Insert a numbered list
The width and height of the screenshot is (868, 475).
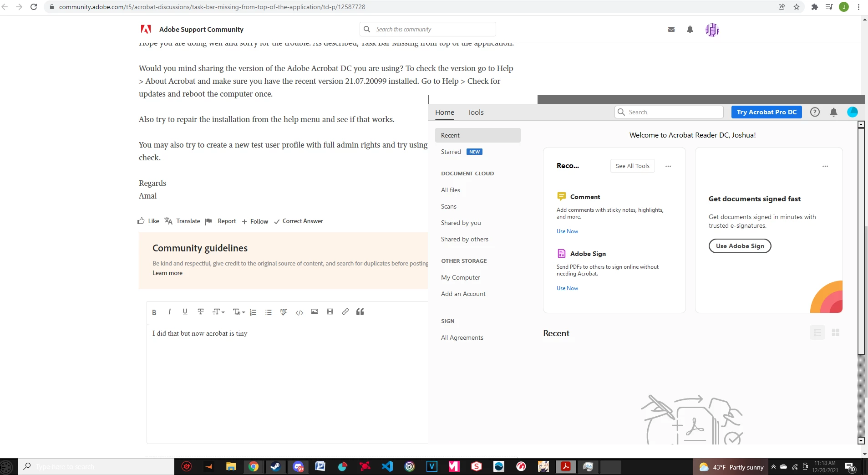253,312
